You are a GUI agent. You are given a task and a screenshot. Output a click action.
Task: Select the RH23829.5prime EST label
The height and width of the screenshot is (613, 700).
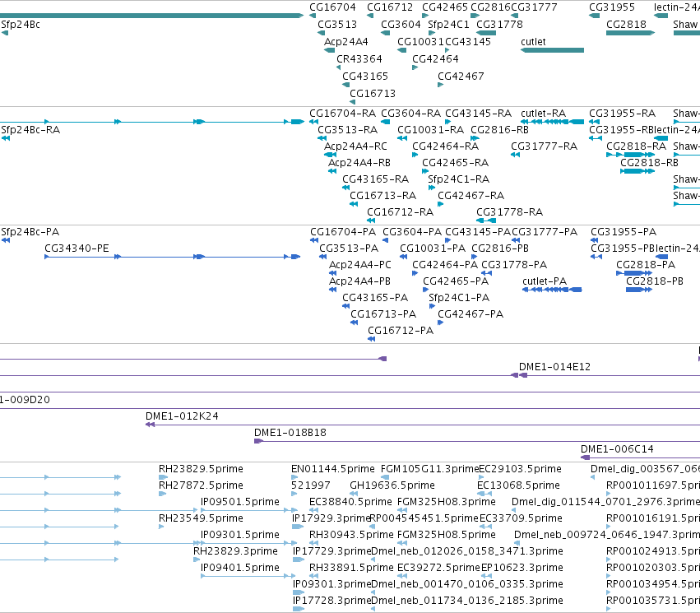click(x=201, y=469)
